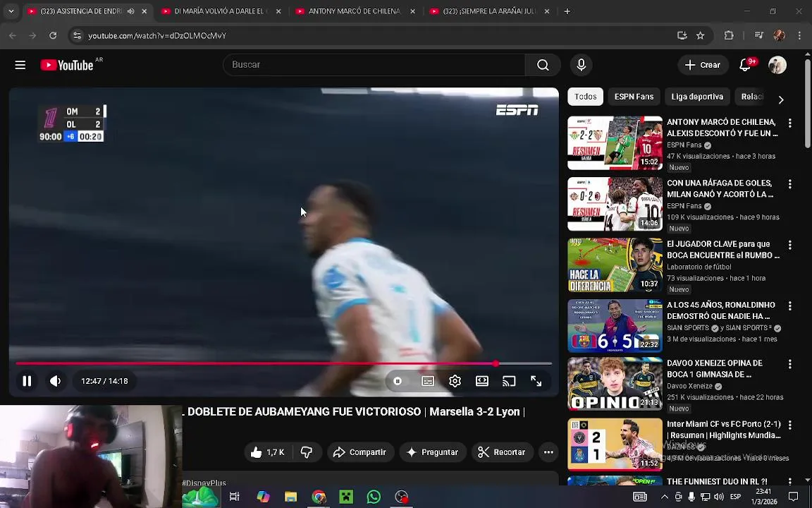This screenshot has height=508, width=812.
Task: Enter fullscreen mode
Action: [x=536, y=381]
